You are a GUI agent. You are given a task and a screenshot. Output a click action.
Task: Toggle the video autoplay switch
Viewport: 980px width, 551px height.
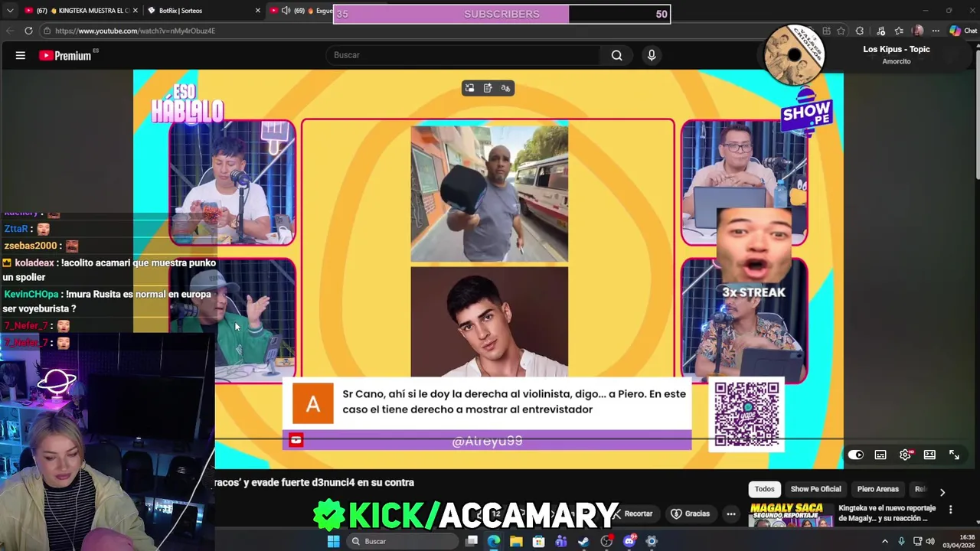(856, 455)
